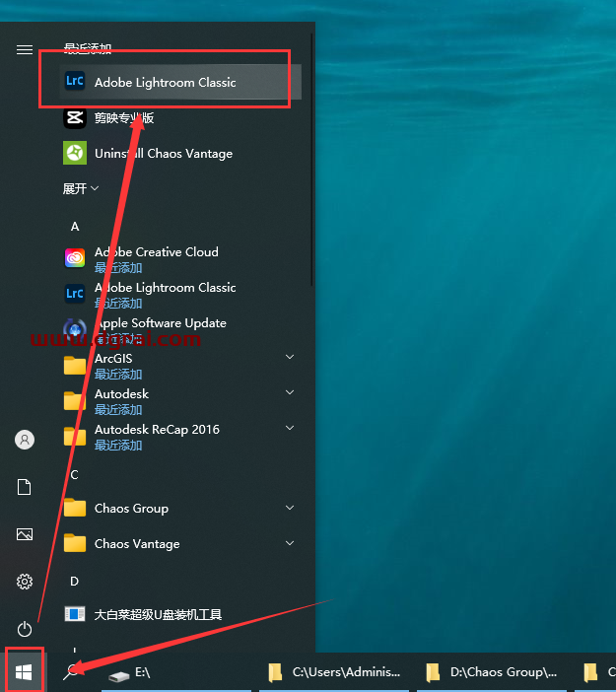The image size is (616, 692).
Task: Click the ArcGIS folder icon
Action: click(x=75, y=366)
